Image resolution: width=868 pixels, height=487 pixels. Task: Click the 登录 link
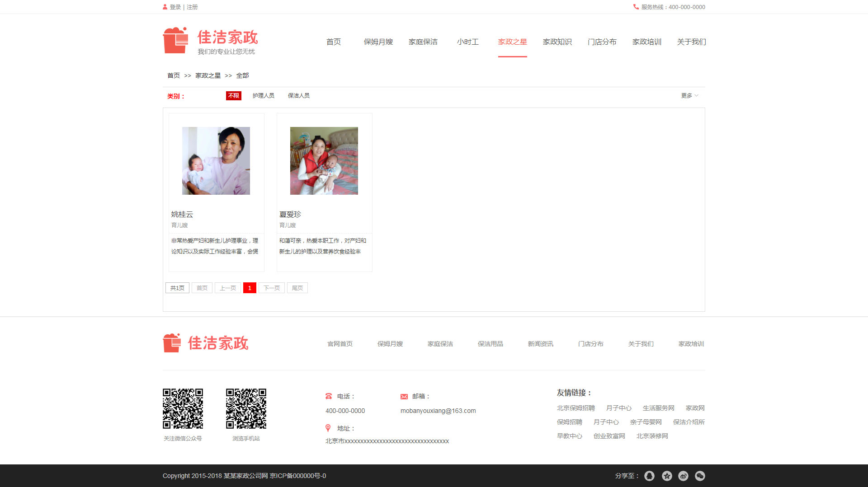[x=175, y=7]
